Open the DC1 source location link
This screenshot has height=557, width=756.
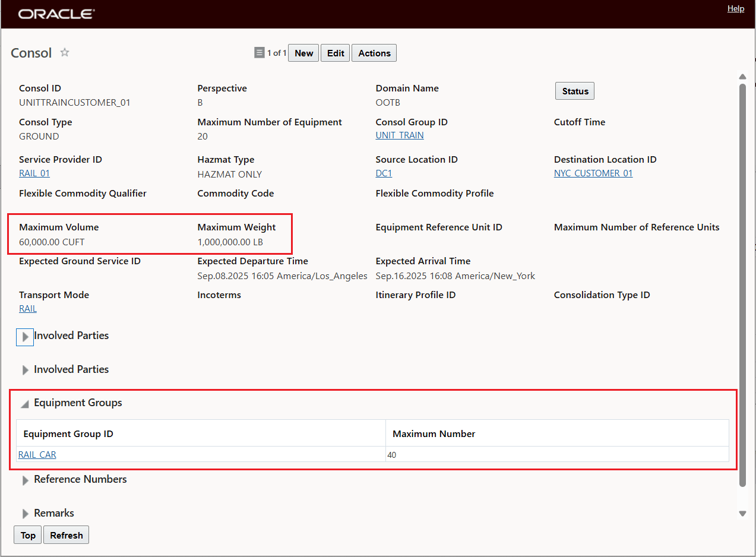pos(384,173)
